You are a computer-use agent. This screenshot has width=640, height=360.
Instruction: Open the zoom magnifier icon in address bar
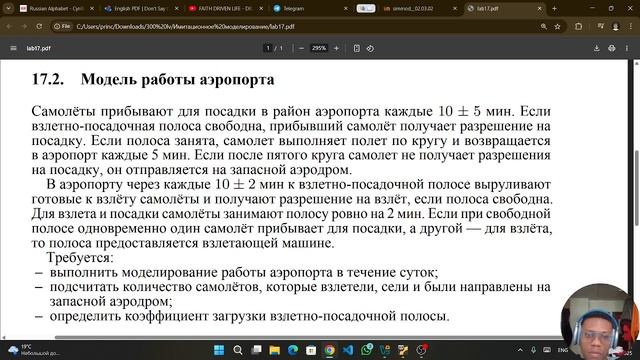[544, 27]
